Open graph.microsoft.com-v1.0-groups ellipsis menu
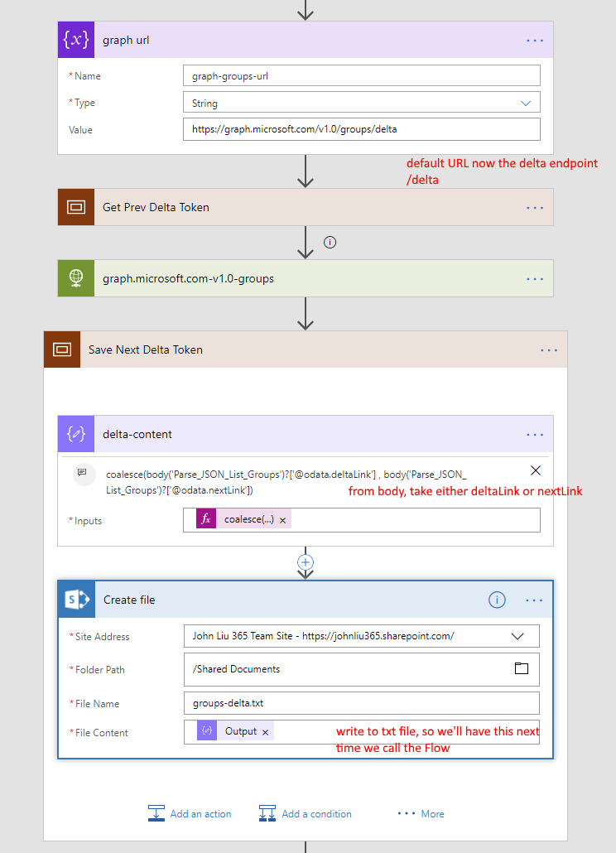 (535, 278)
